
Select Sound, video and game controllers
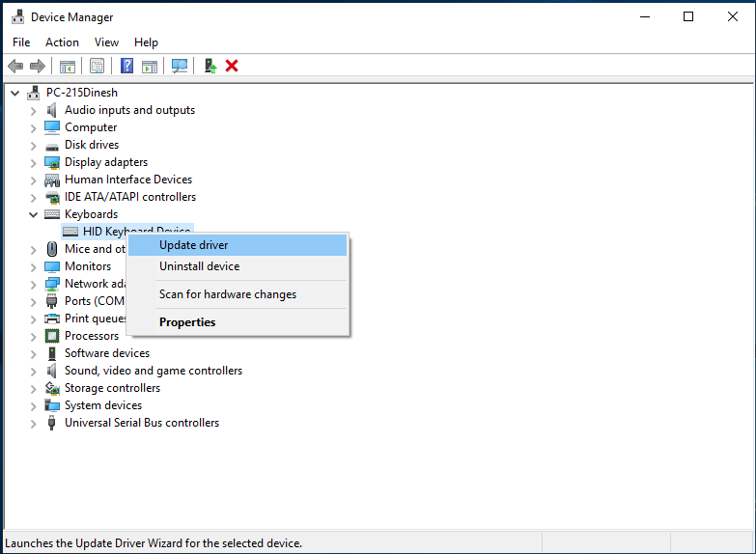154,371
